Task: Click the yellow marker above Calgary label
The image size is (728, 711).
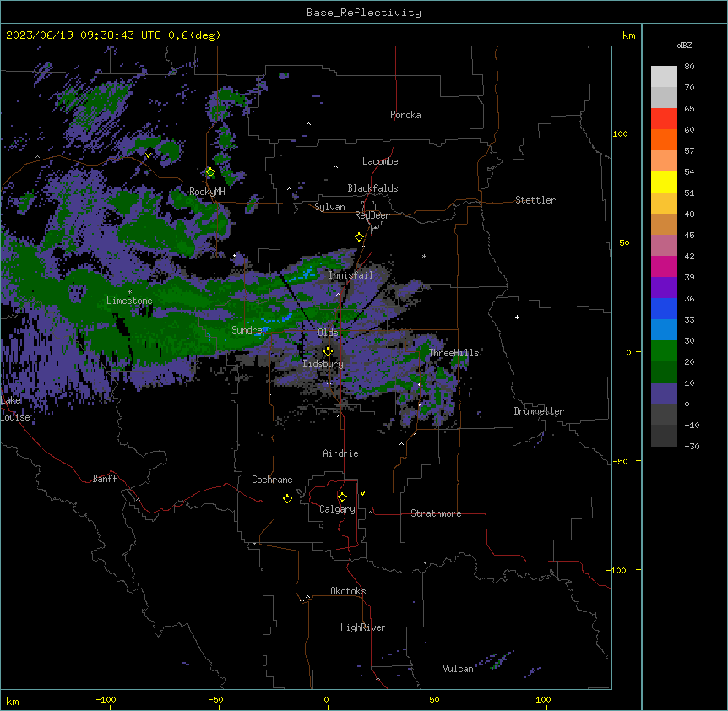Action: pyautogui.click(x=342, y=497)
